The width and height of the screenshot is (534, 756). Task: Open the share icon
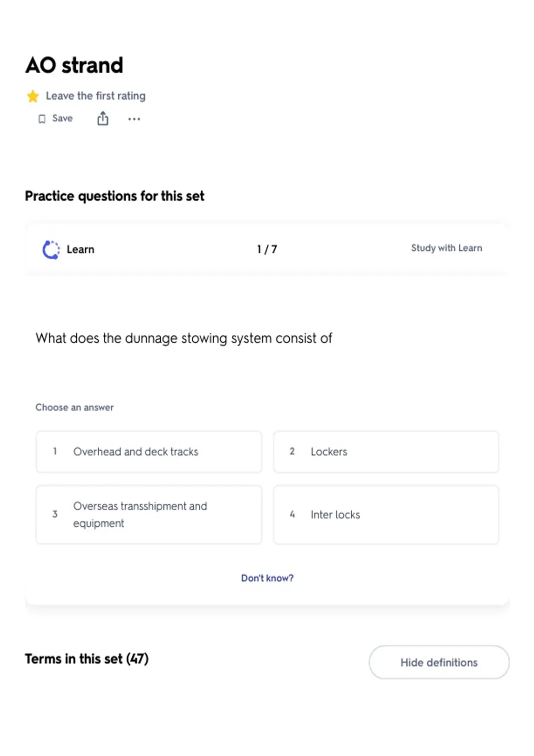(x=103, y=118)
